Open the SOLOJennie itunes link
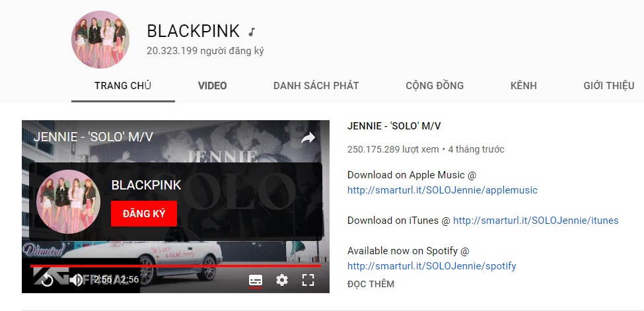The width and height of the screenshot is (644, 311). point(536,221)
